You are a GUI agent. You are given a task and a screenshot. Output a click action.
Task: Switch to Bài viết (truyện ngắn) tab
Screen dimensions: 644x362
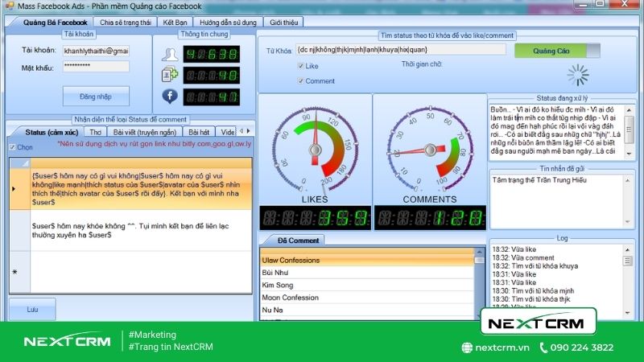tap(147, 132)
